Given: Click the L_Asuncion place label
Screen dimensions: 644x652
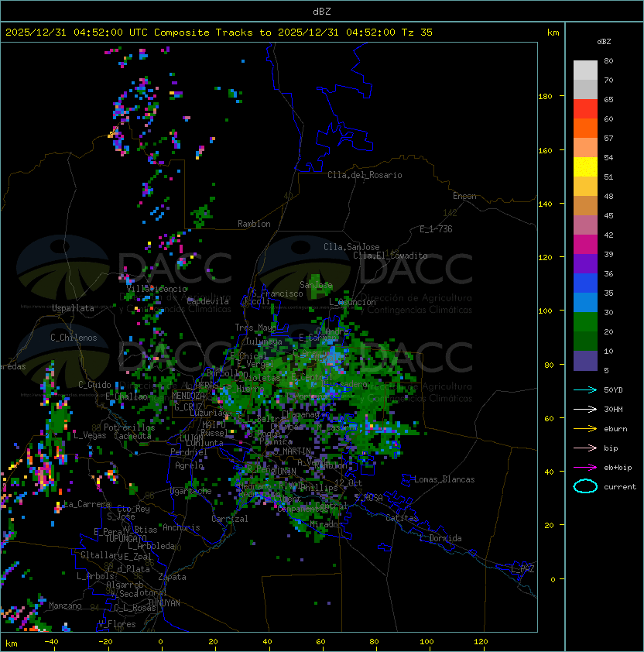Looking at the screenshot, I should click(352, 302).
